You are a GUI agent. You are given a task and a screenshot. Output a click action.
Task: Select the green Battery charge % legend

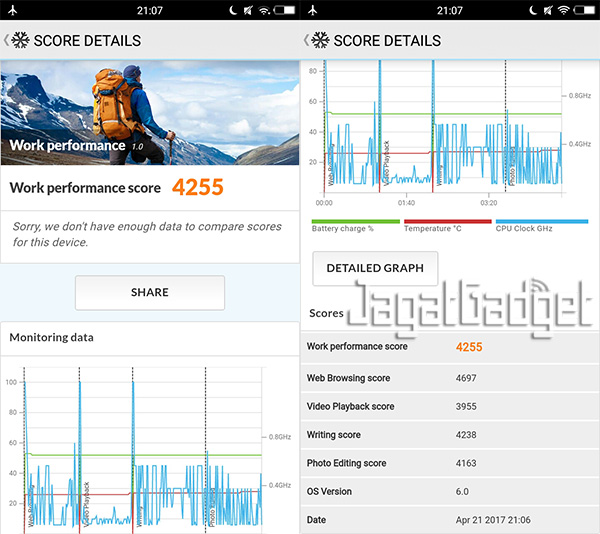[x=342, y=226]
